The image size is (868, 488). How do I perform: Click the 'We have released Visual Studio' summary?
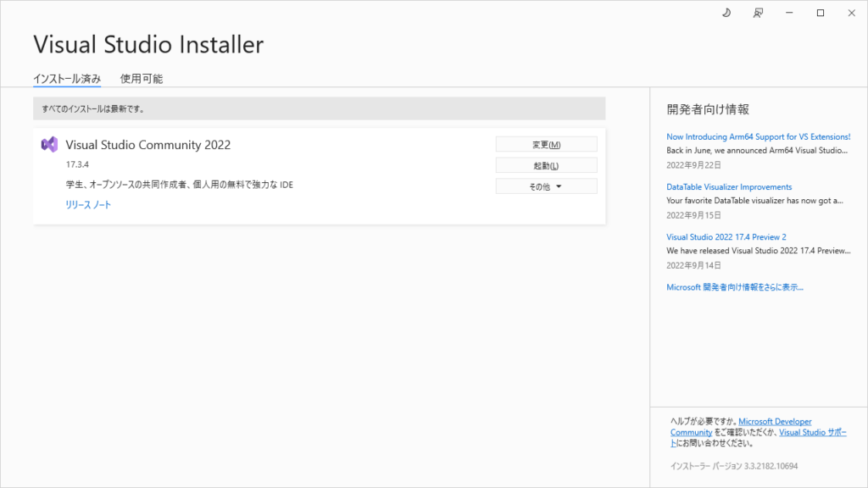759,251
